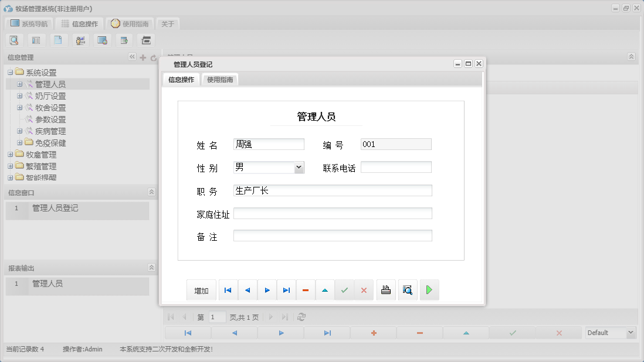644x362 pixels.
Task: Click the jump-to-last-record icon in the dialog
Action: [x=286, y=289]
